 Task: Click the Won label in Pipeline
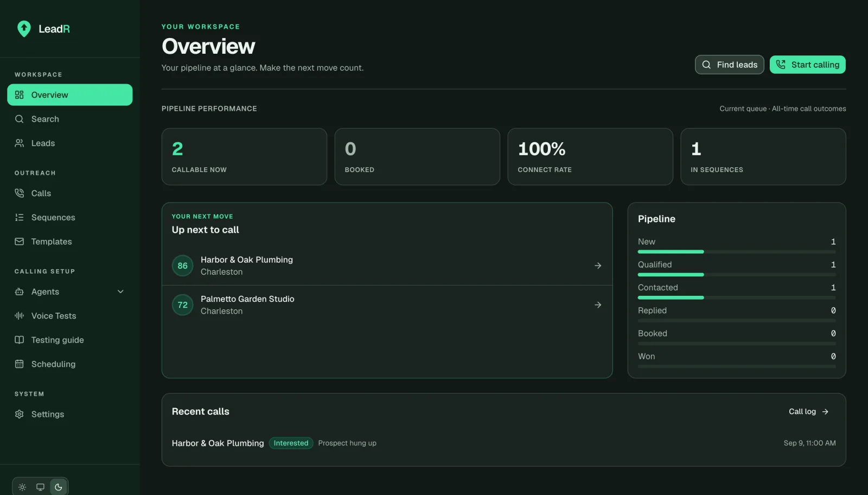point(647,357)
